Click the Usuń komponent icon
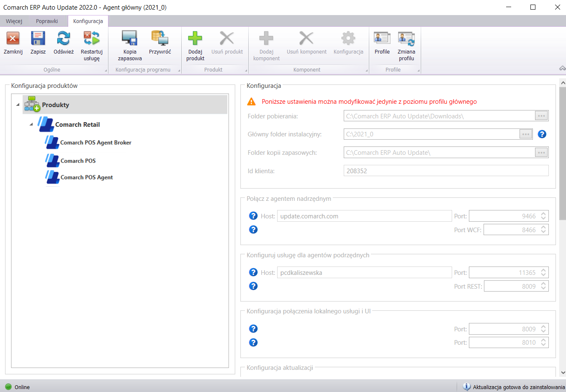The width and height of the screenshot is (566, 392). [306, 38]
